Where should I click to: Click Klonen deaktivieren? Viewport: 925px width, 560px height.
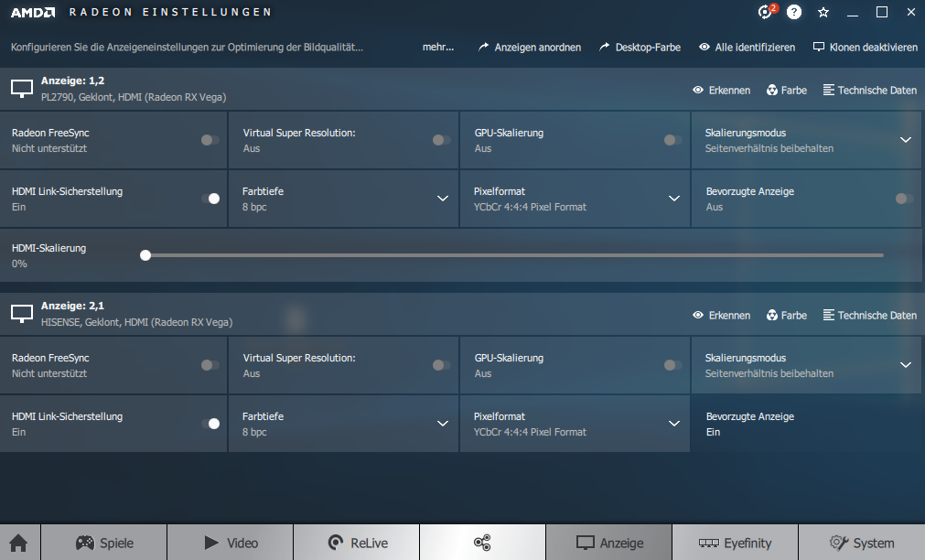[866, 48]
